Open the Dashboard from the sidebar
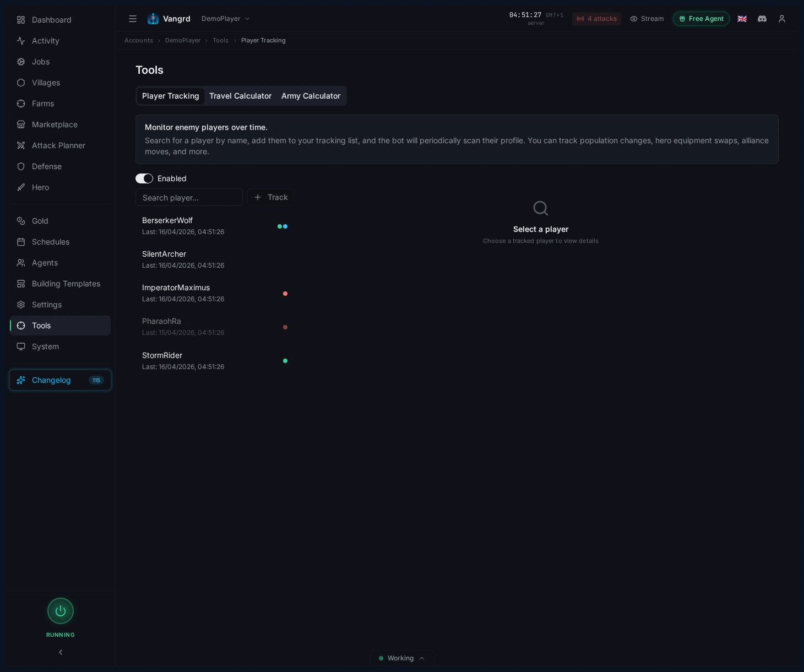Screen dimensions: 804x672 click(x=51, y=20)
